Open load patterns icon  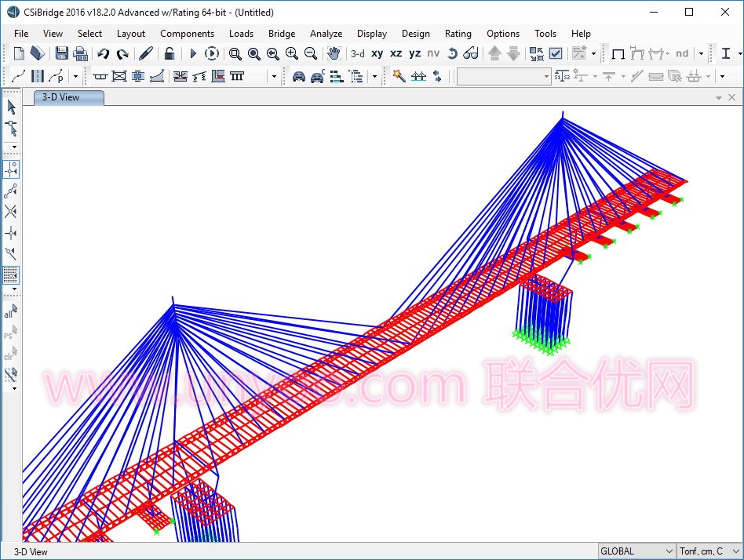point(337,76)
